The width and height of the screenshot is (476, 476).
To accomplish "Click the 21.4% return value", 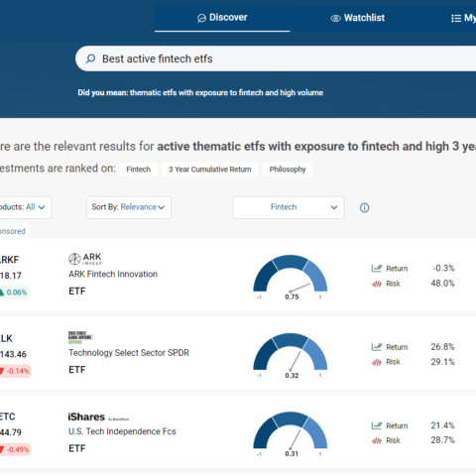I will [x=442, y=425].
